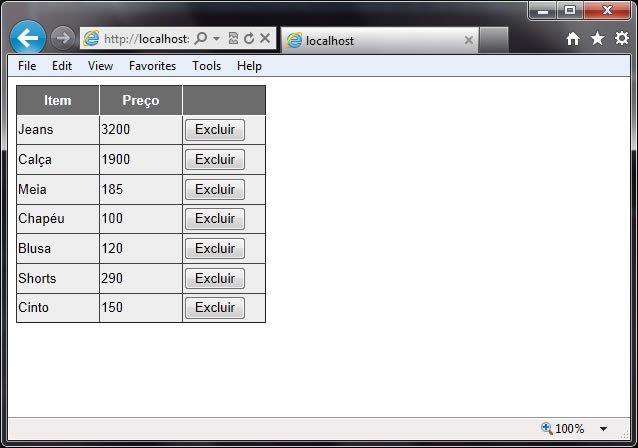638x448 pixels.
Task: Click the grey forward navigation arrow
Action: click(x=63, y=38)
